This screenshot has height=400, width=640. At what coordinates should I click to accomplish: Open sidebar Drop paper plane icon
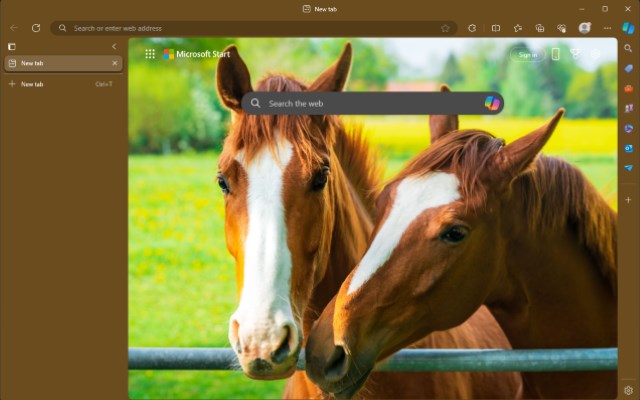point(629,168)
